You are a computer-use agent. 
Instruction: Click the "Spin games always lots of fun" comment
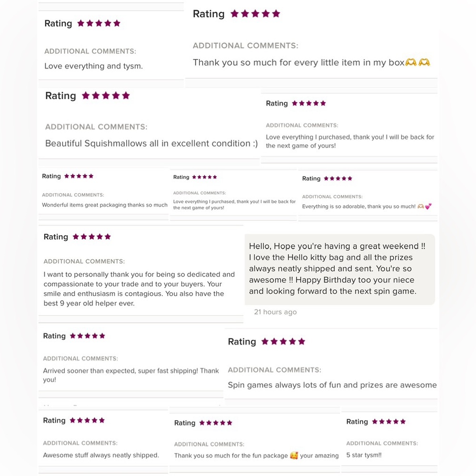(x=332, y=385)
